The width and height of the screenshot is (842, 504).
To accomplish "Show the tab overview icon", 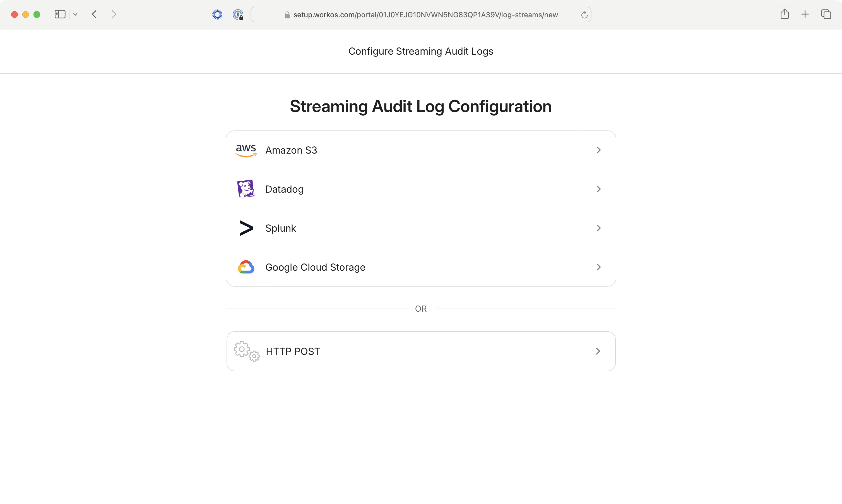I will (826, 14).
